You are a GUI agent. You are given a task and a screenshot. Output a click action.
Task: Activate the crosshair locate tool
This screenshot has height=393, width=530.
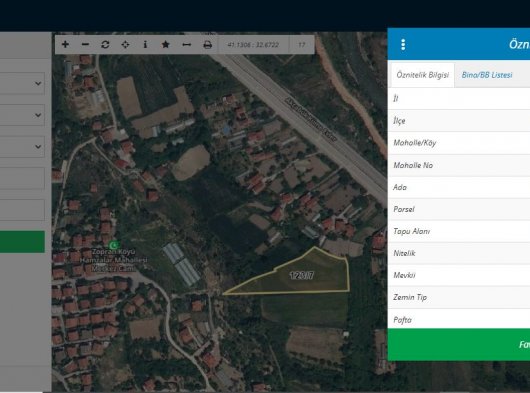125,44
